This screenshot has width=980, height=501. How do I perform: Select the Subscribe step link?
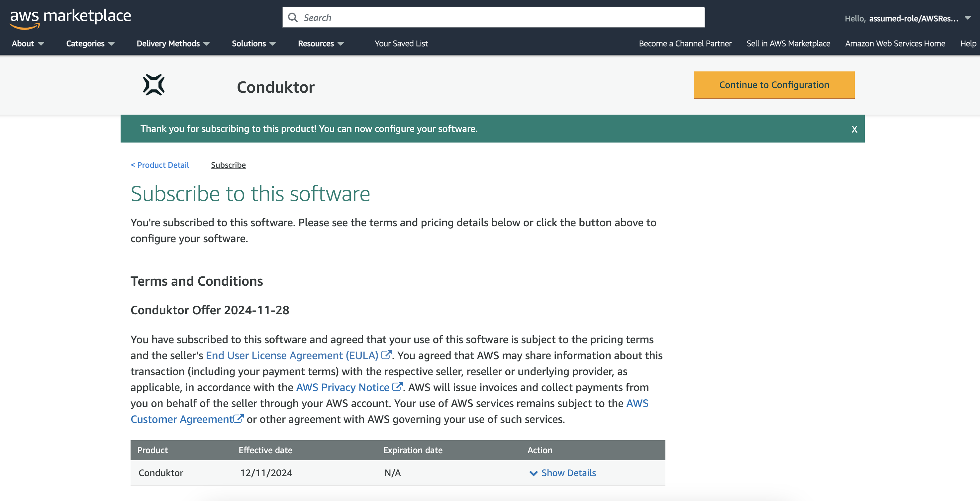[228, 165]
